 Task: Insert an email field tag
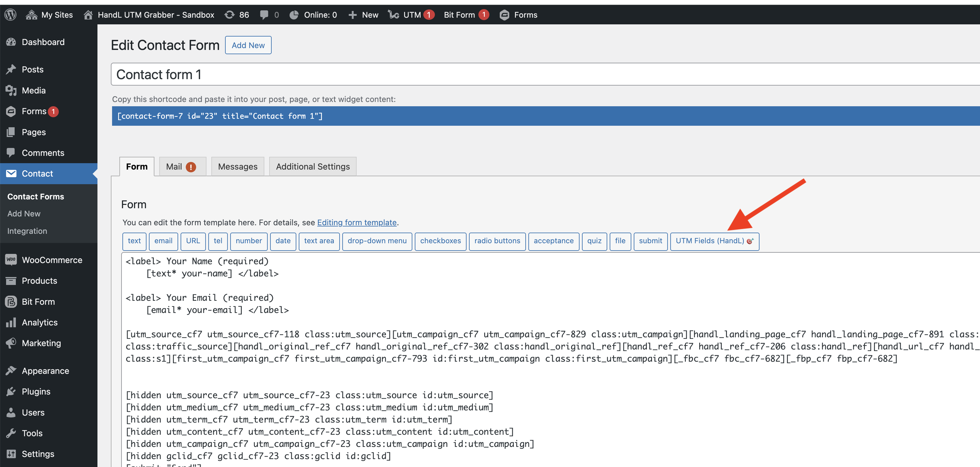coord(163,241)
